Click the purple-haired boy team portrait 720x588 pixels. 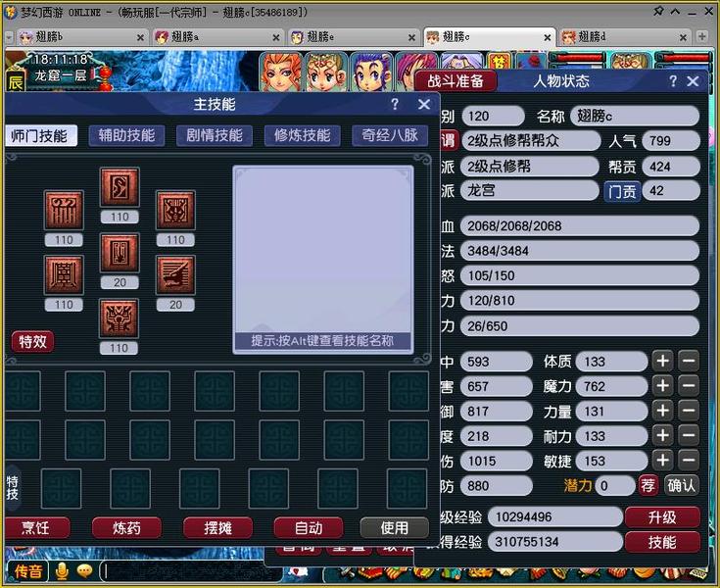coord(370,73)
